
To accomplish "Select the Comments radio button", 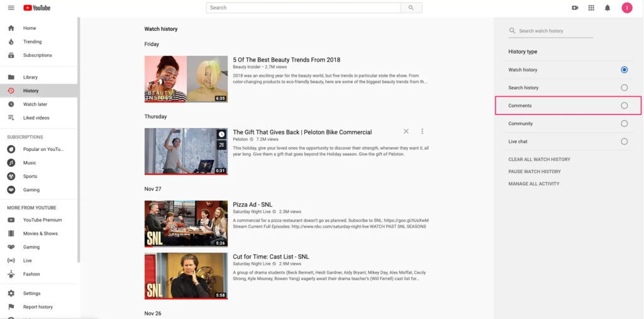I will coord(625,106).
